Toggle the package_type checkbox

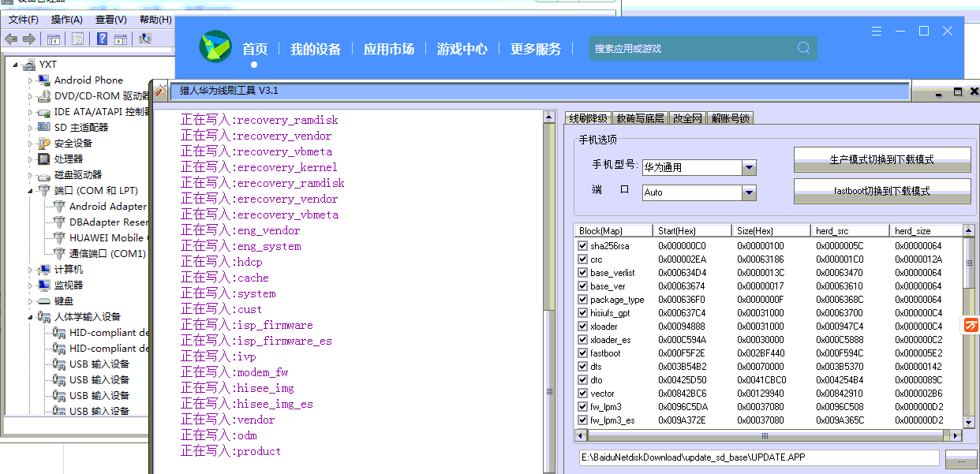(583, 299)
